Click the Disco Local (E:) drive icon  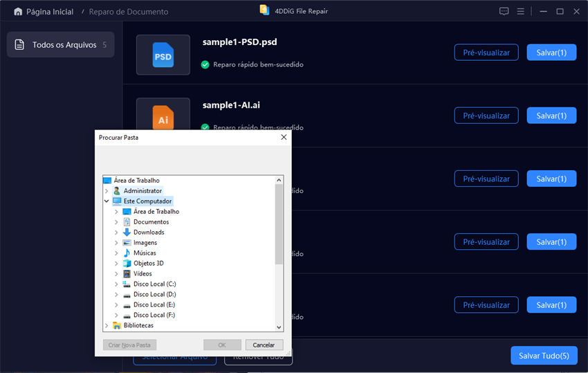click(127, 305)
